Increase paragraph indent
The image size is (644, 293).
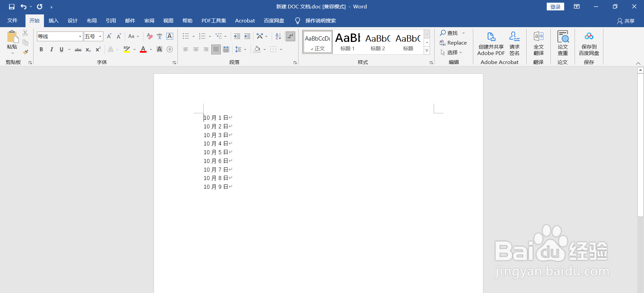tap(247, 36)
